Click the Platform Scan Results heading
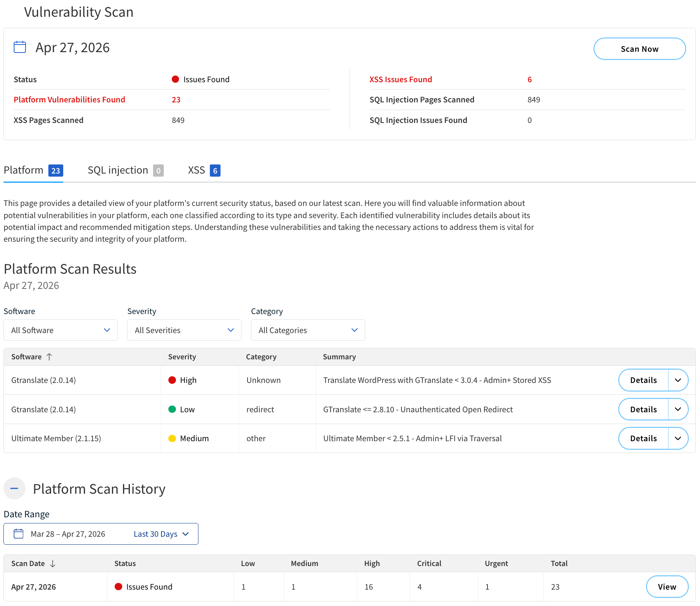Screen dimensions: 700x606 click(70, 269)
